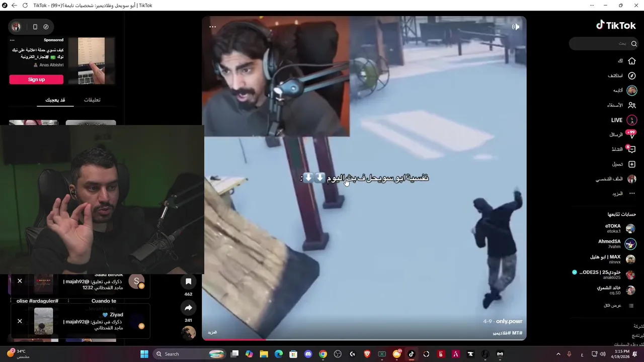Click the video progress bar

(x=364, y=339)
